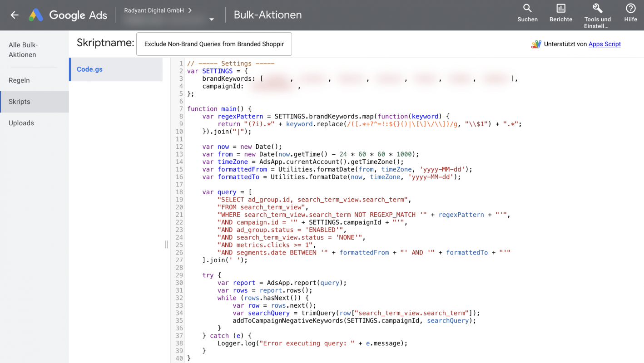This screenshot has height=363, width=644.
Task: Click the 'var timeZone' code line
Action: 303,162
